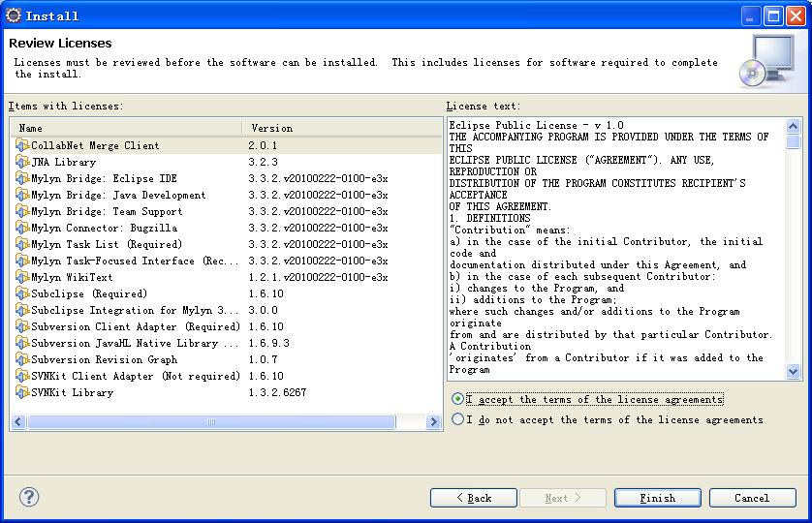
Task: Minimize the Install window
Action: pyautogui.click(x=750, y=16)
